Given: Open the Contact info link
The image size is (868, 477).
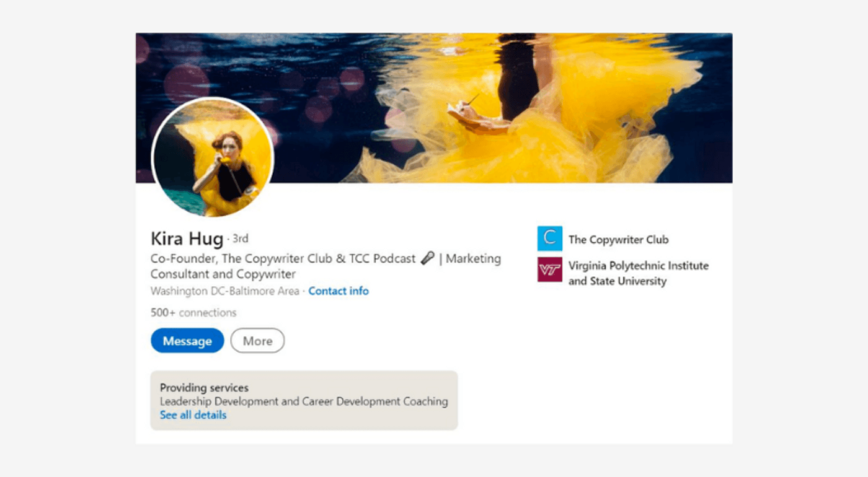Looking at the screenshot, I should tap(339, 291).
